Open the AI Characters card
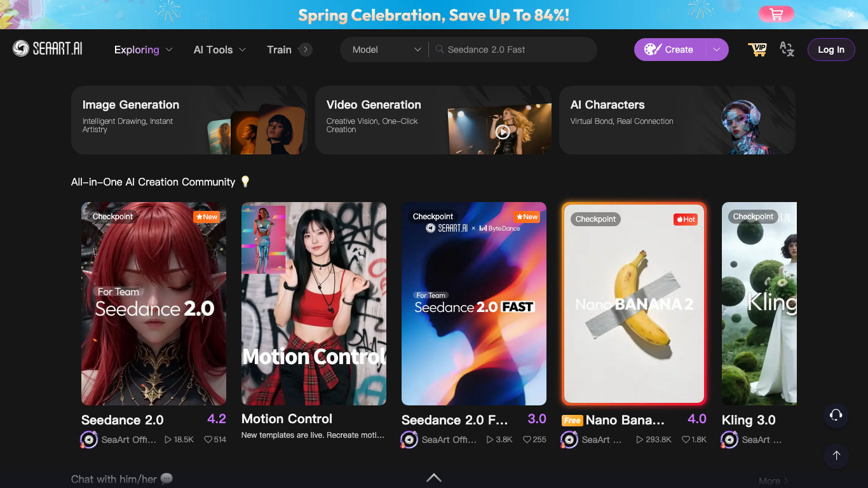 (x=677, y=120)
